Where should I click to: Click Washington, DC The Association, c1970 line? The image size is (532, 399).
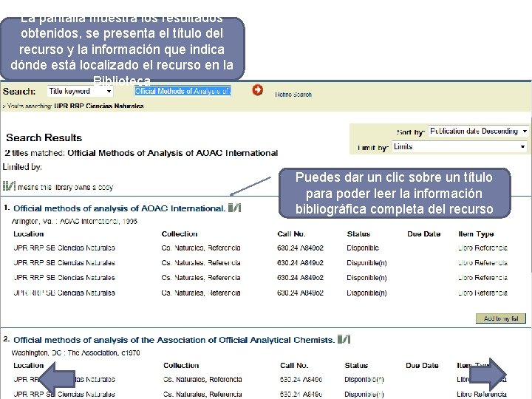point(75,353)
